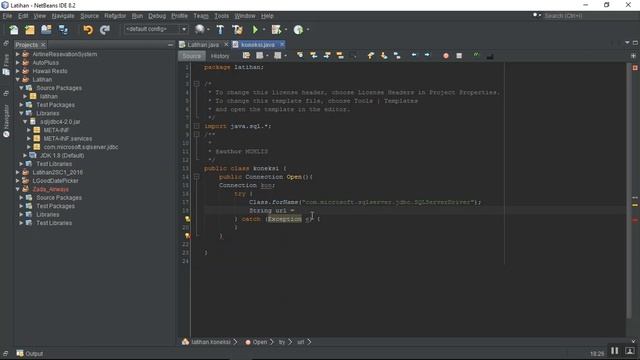Viewport: 640px width, 360px height.
Task: Expand the JDK 1.8 (Default) node
Action: pyautogui.click(x=25, y=156)
